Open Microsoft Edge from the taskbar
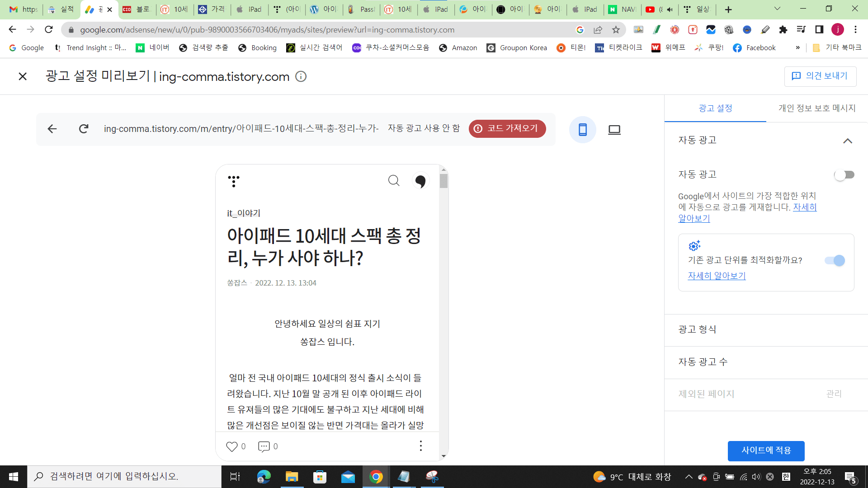Screen dimensions: 868x488 coord(264,477)
